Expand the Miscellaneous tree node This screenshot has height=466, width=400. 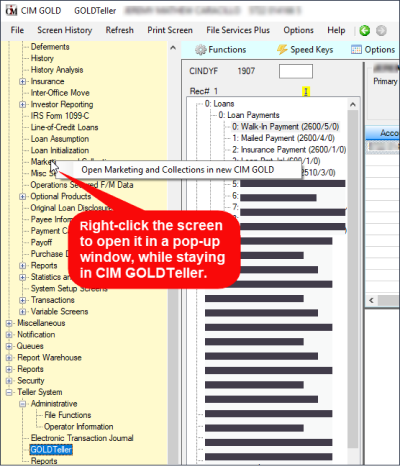tap(9, 323)
